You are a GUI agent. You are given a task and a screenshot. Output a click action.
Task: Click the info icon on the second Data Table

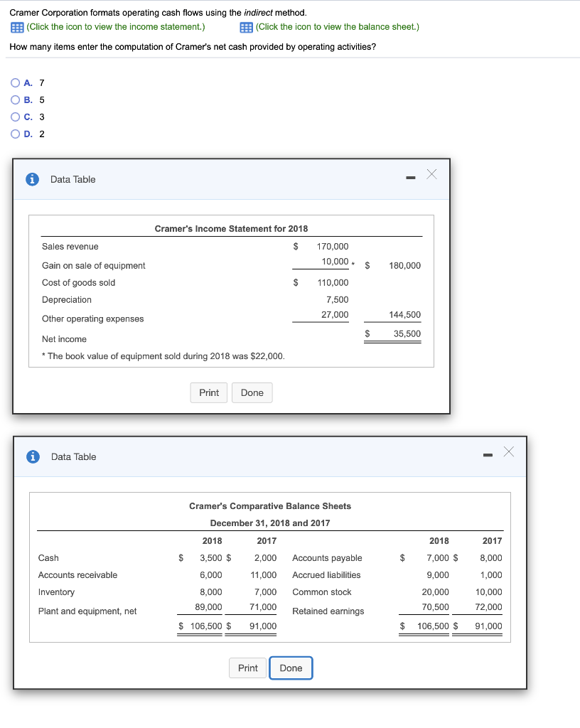[x=31, y=456]
